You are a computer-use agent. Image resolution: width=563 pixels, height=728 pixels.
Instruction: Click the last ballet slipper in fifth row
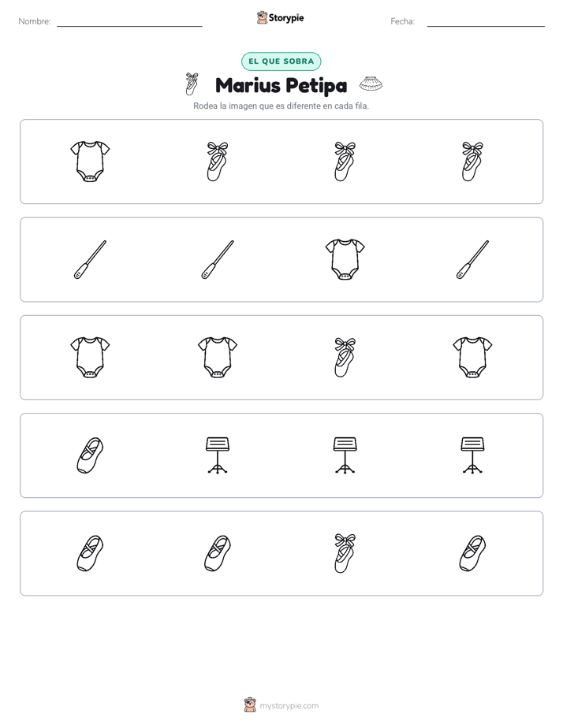click(472, 553)
